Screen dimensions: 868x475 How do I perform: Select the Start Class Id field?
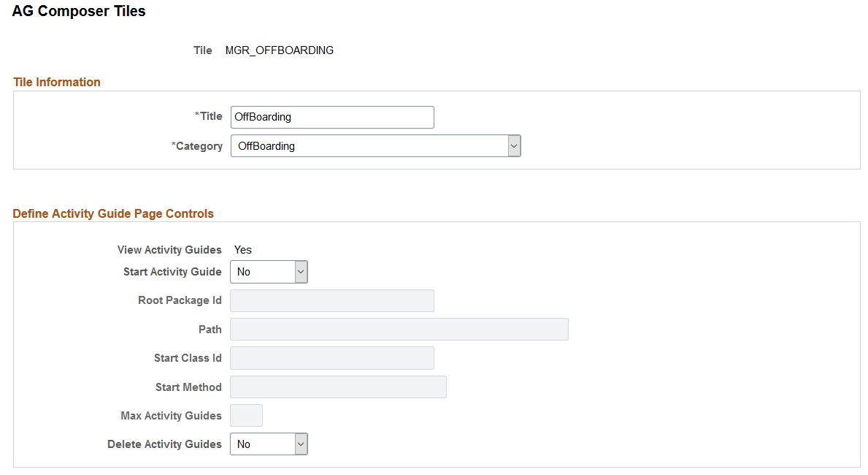point(331,358)
